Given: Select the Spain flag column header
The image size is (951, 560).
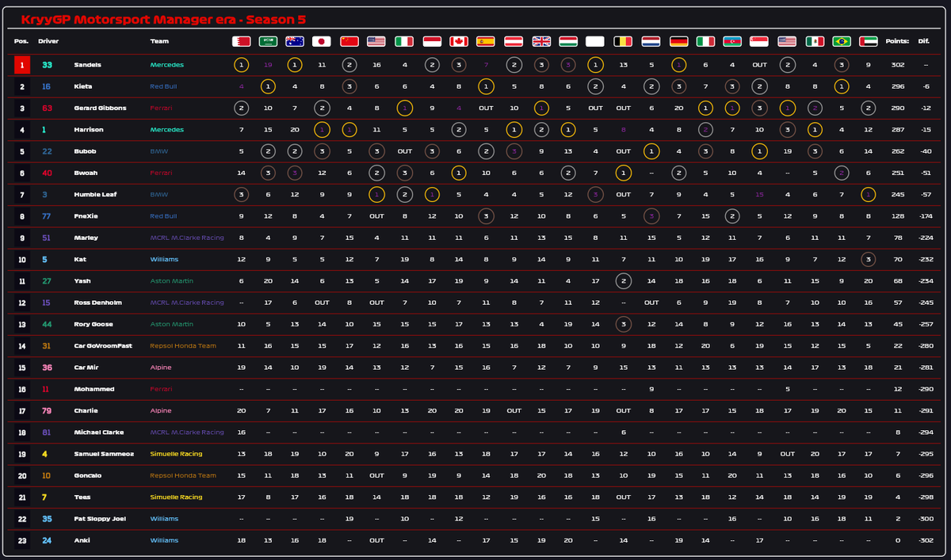Looking at the screenshot, I should [x=486, y=41].
